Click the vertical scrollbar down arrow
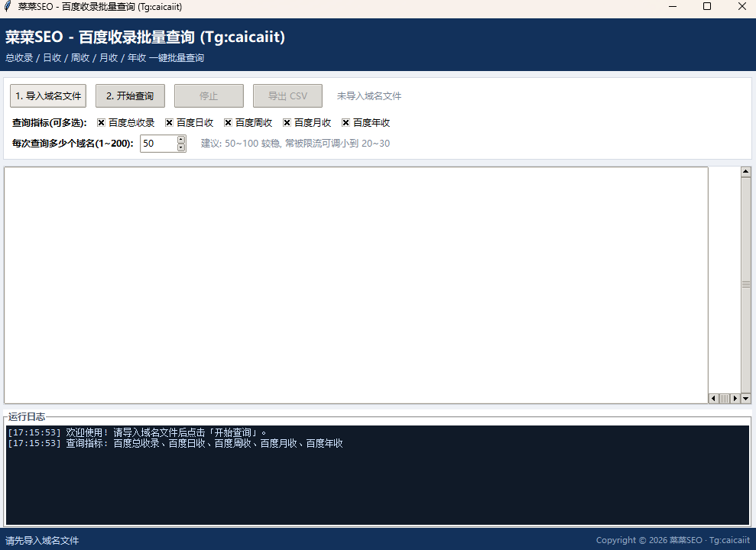The image size is (756, 550). click(x=746, y=398)
